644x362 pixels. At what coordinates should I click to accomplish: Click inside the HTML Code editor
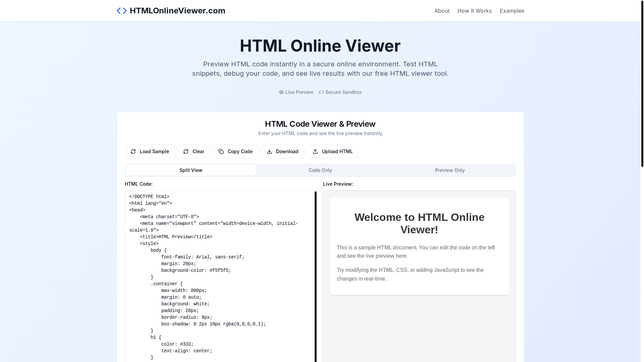click(x=221, y=276)
